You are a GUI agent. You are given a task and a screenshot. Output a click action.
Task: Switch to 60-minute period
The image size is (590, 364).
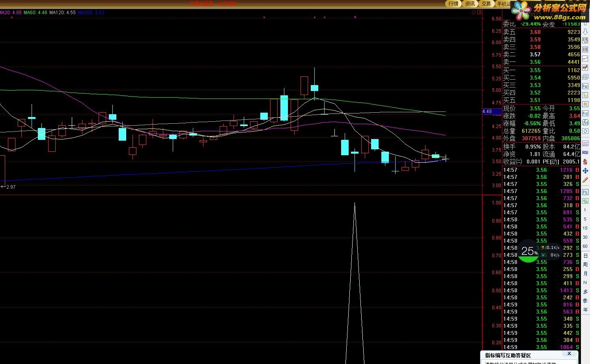point(585,247)
